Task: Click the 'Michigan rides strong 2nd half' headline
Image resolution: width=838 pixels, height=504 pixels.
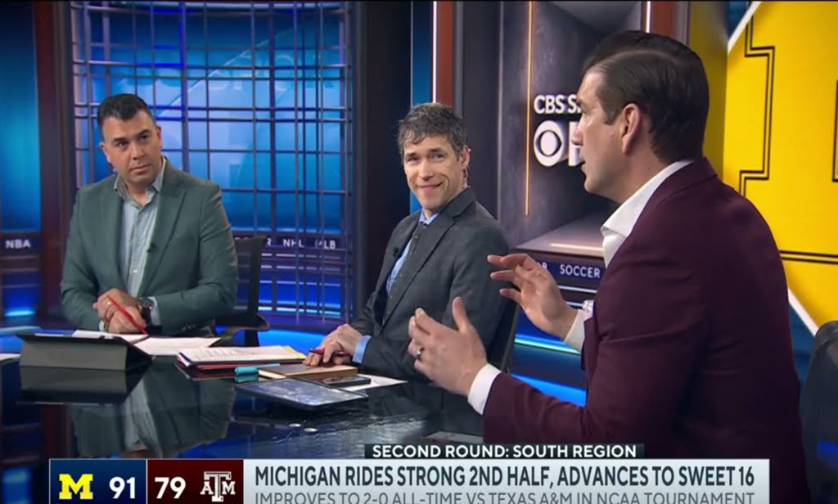Action: pyautogui.click(x=504, y=475)
